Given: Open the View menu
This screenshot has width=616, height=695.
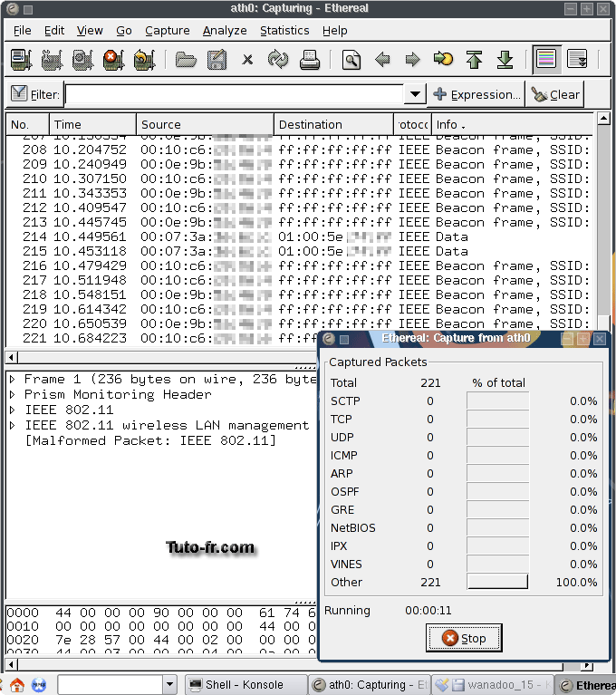Looking at the screenshot, I should 90,31.
